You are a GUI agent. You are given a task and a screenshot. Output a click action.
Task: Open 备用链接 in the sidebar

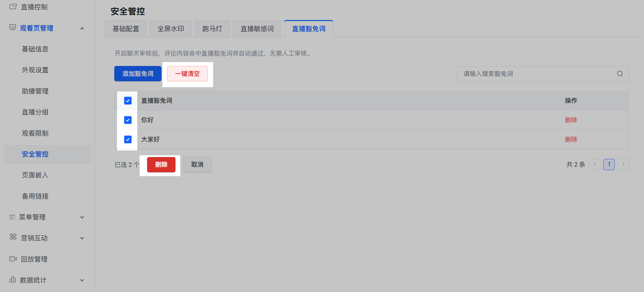tap(35, 196)
